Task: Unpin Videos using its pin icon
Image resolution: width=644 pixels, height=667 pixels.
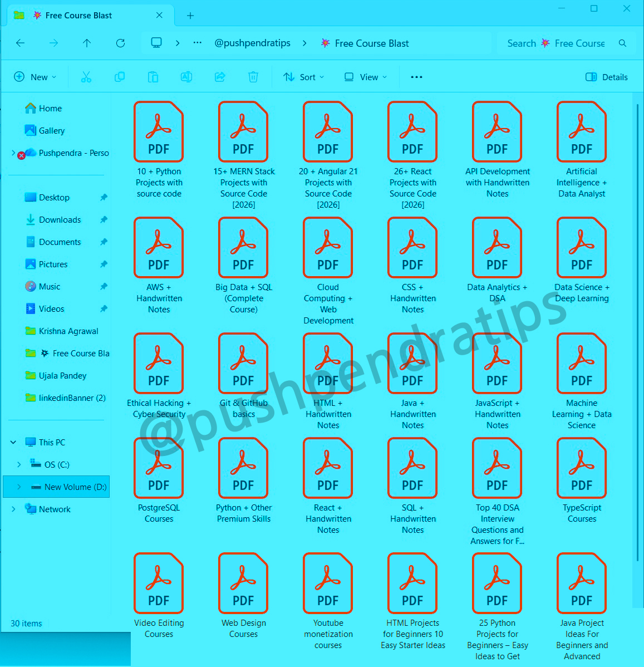Action: [104, 308]
